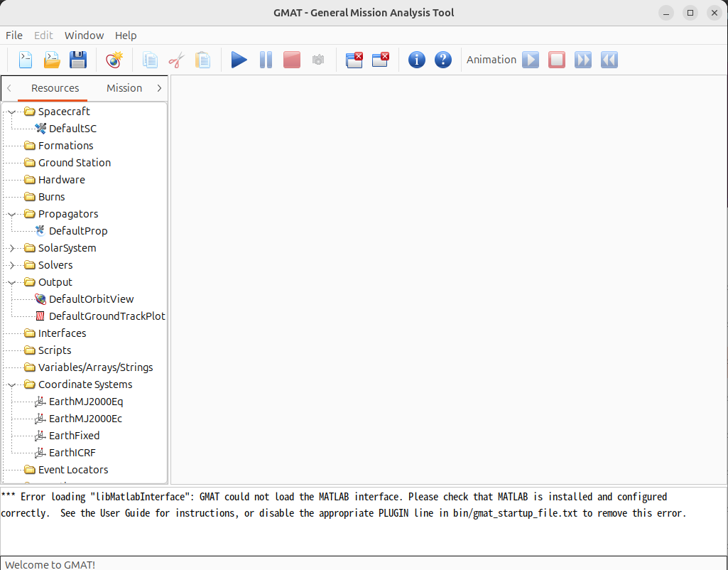Open About GMAT info icon
Viewport: 728px width, 570px height.
[x=416, y=60]
